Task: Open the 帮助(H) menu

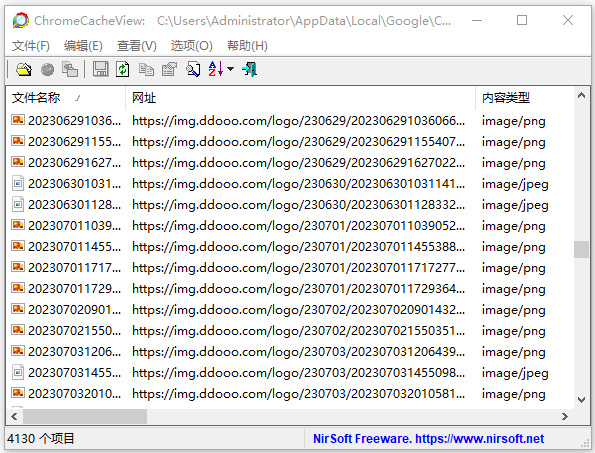Action: (x=247, y=46)
